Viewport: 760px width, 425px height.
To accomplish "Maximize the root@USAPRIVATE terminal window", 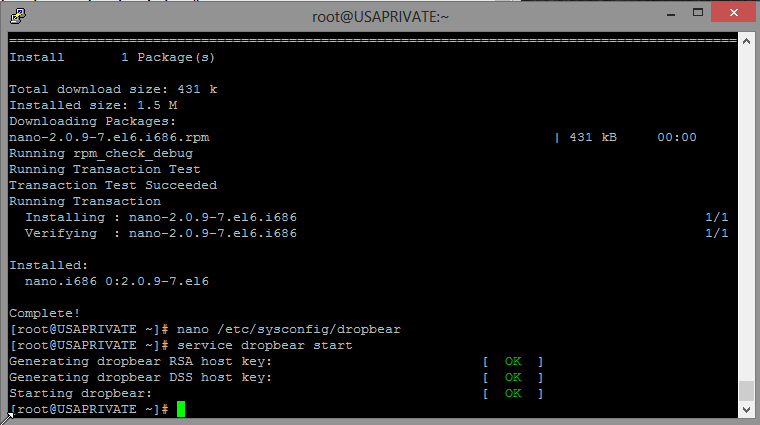I will tap(697, 13).
